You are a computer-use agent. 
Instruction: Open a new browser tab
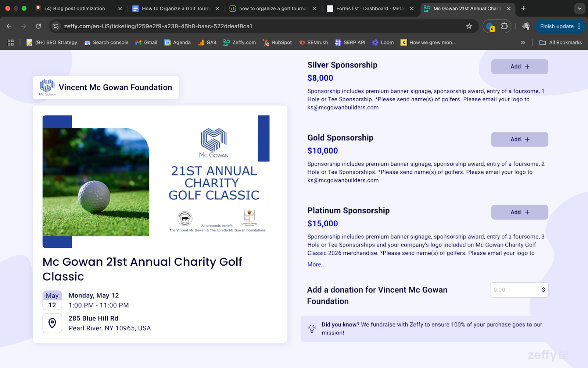point(523,8)
